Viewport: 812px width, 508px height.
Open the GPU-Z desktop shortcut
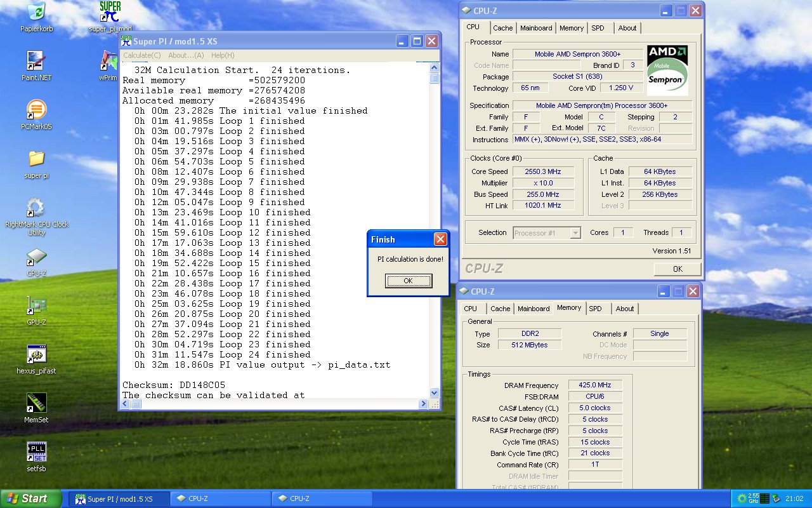pos(36,305)
